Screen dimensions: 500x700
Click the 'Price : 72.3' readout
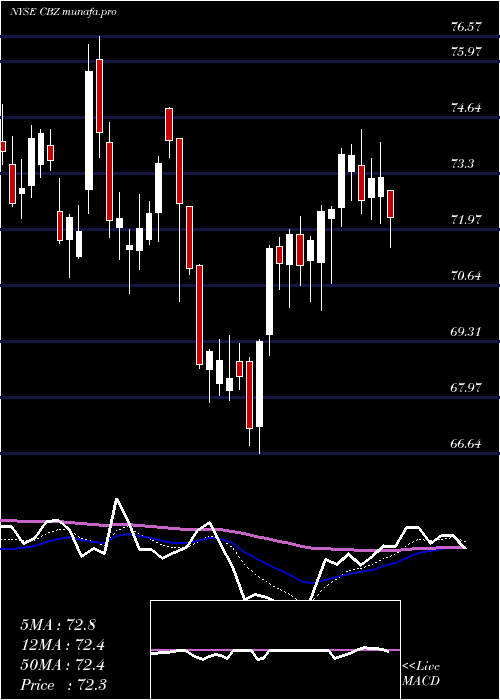tap(63, 685)
